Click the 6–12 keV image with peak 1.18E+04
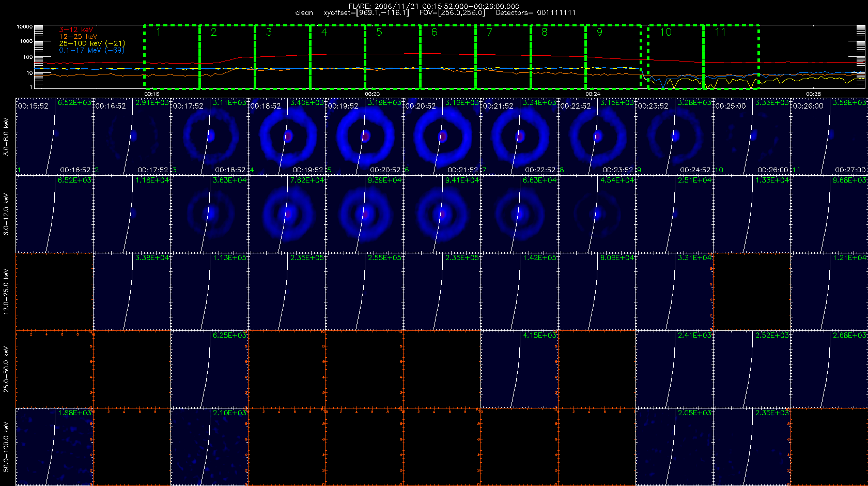 pos(132,214)
